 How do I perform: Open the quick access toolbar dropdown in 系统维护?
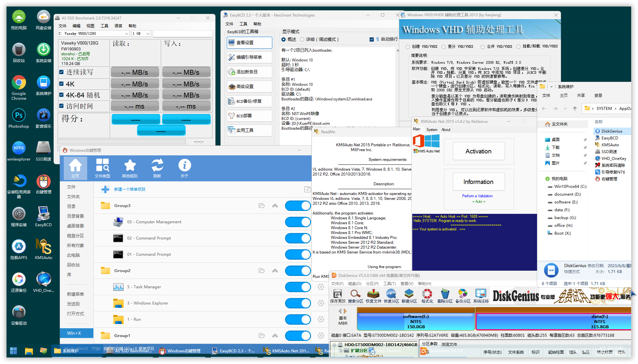pyautogui.click(x=551, y=86)
